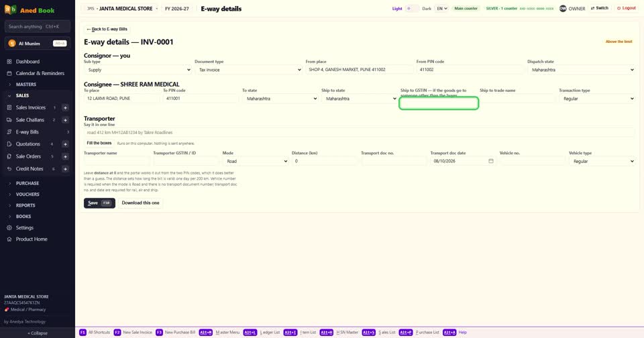The height and width of the screenshot is (338, 644).
Task: Open HSN Master shortcut in bottom bar
Action: click(x=339, y=332)
